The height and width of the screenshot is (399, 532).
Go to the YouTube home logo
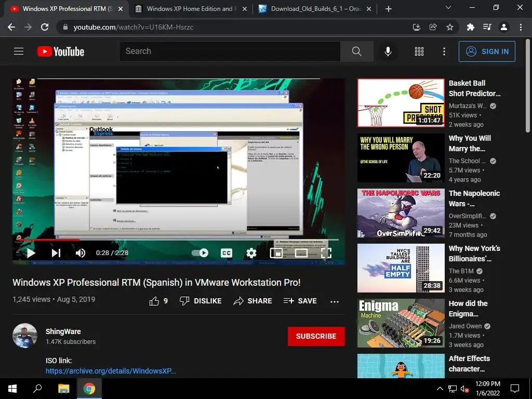(x=61, y=51)
